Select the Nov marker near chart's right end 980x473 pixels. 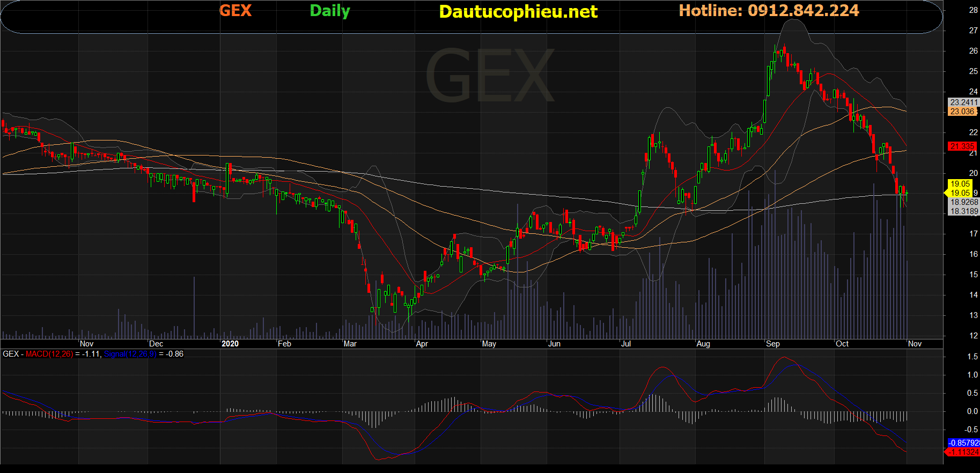click(915, 344)
